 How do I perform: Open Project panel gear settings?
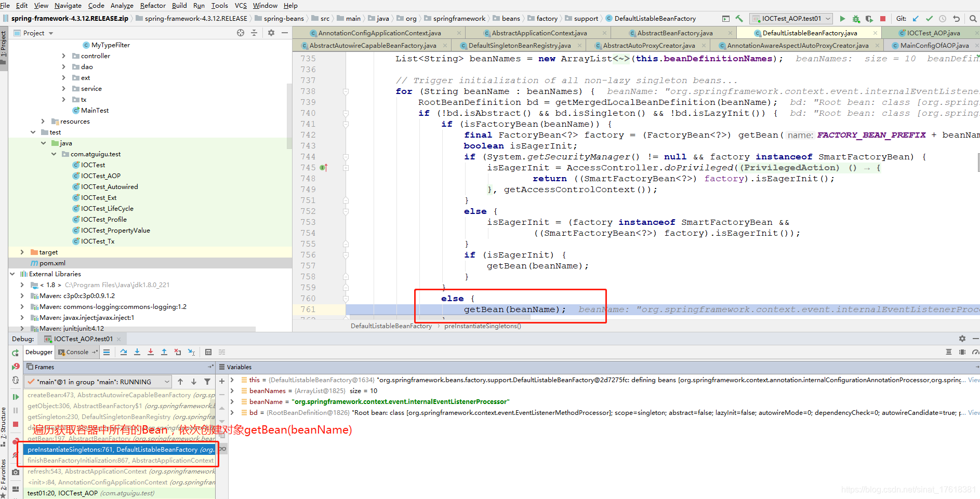coord(271,33)
